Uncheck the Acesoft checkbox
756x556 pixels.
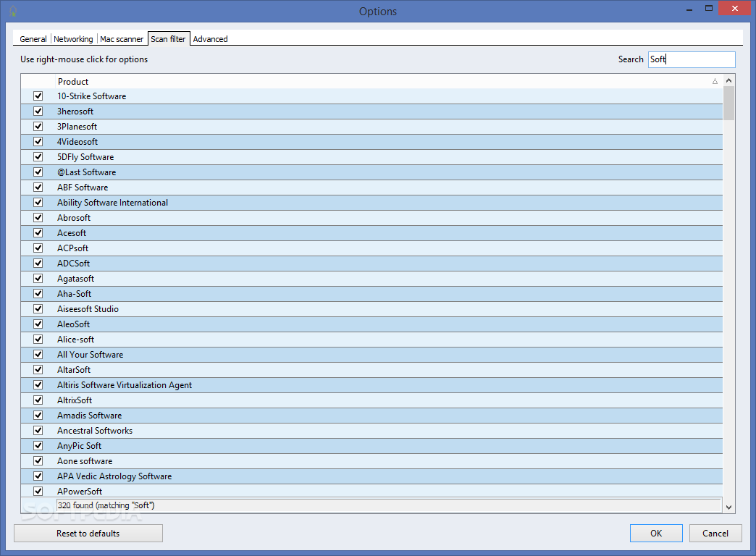tap(38, 233)
